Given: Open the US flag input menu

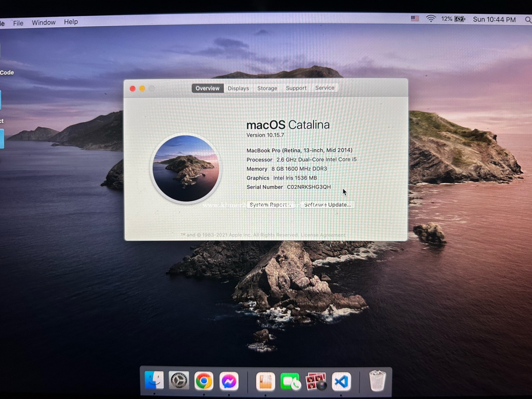Looking at the screenshot, I should click(x=415, y=18).
